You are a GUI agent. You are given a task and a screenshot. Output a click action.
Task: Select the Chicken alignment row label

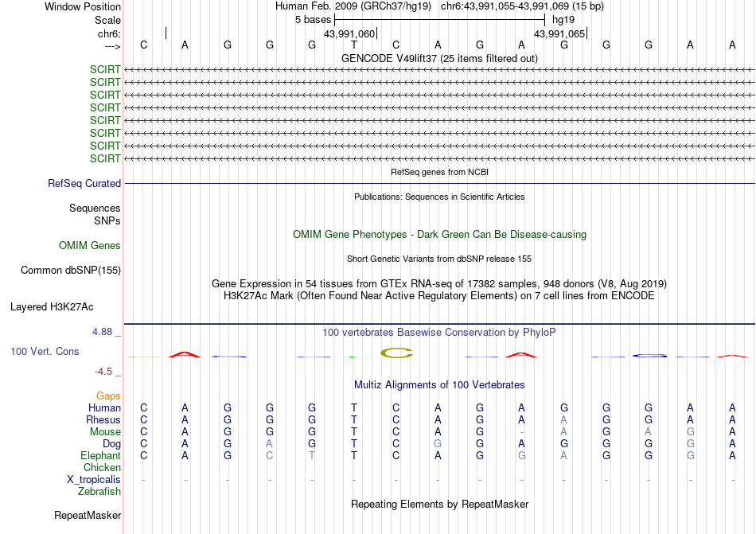click(102, 467)
